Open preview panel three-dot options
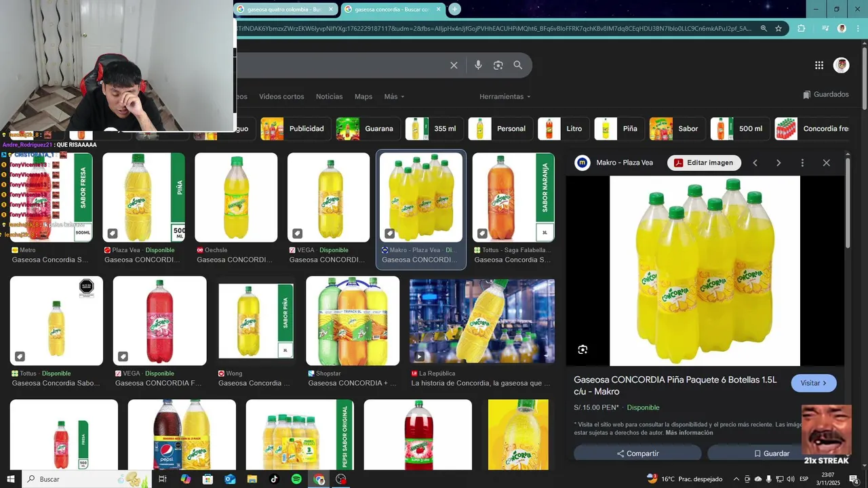Viewport: 868px width, 488px height. 802,163
